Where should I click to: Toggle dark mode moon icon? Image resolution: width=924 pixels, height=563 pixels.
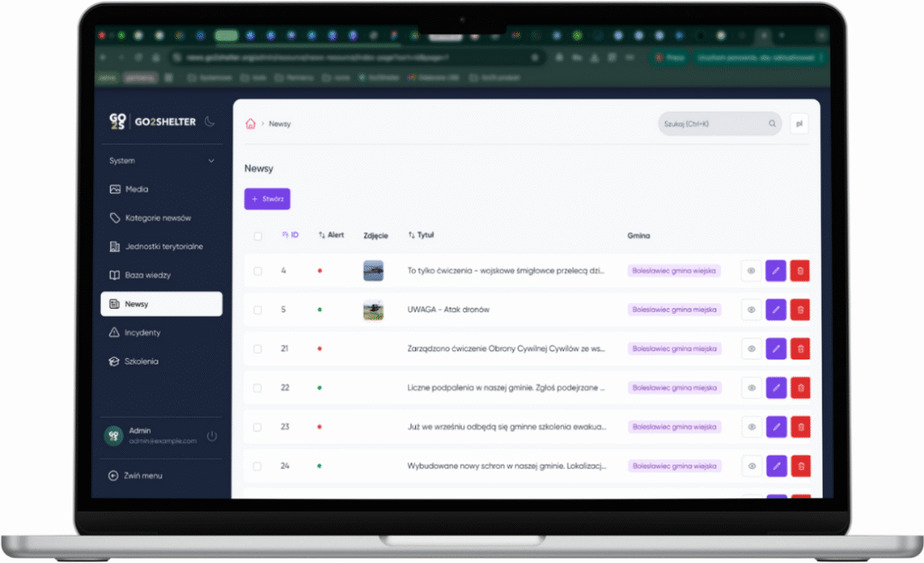point(209,122)
